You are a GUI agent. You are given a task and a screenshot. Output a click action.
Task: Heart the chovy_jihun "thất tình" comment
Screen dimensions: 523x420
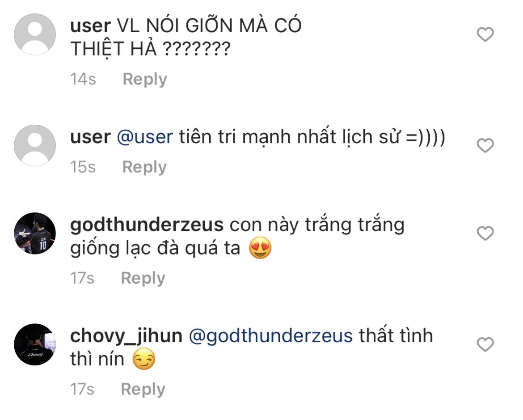click(x=485, y=344)
